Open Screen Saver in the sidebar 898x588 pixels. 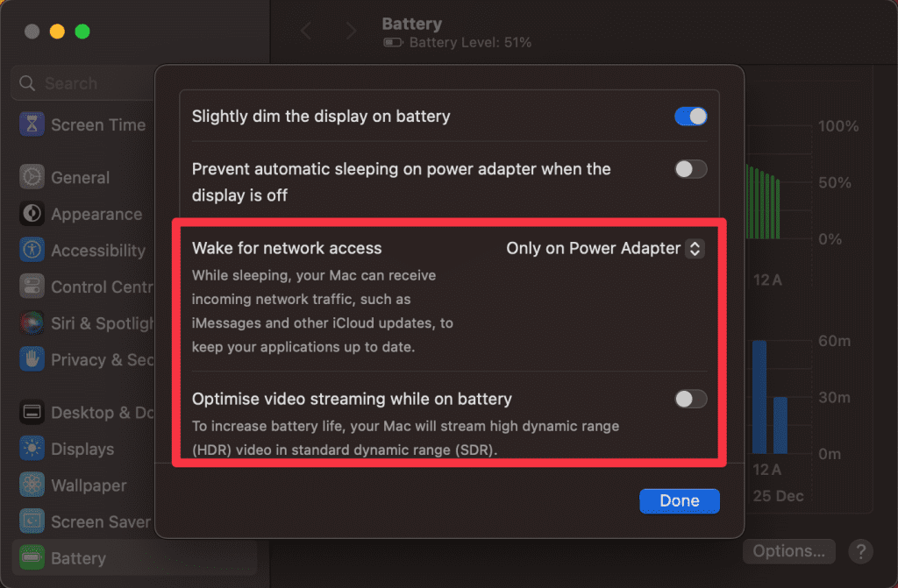tap(100, 522)
